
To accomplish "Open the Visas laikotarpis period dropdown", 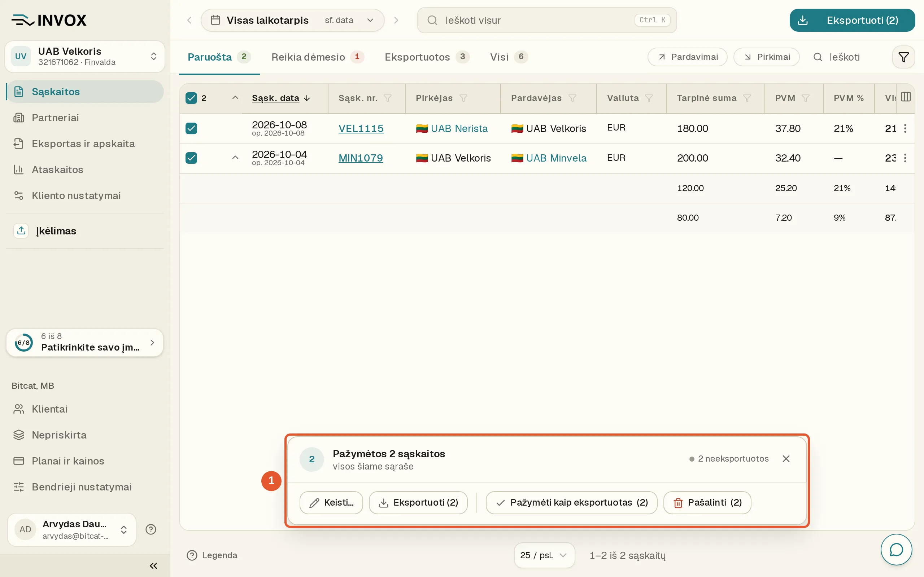I will pyautogui.click(x=292, y=20).
